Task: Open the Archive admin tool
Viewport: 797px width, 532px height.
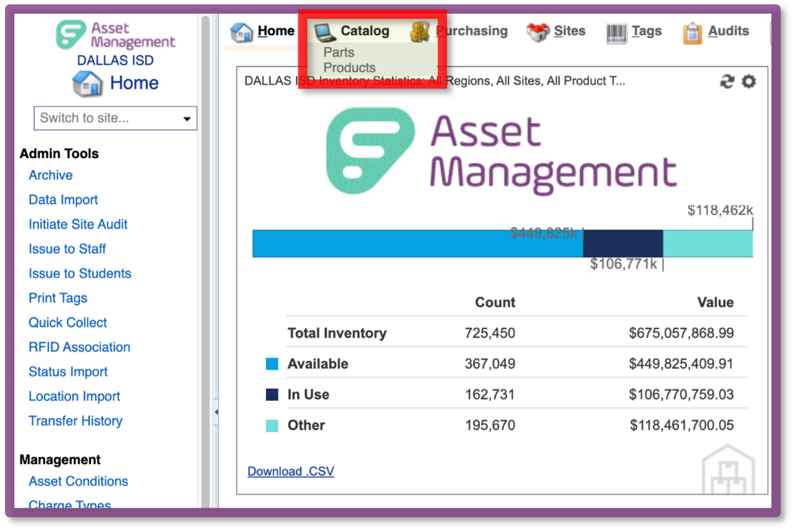Action: pyautogui.click(x=51, y=175)
